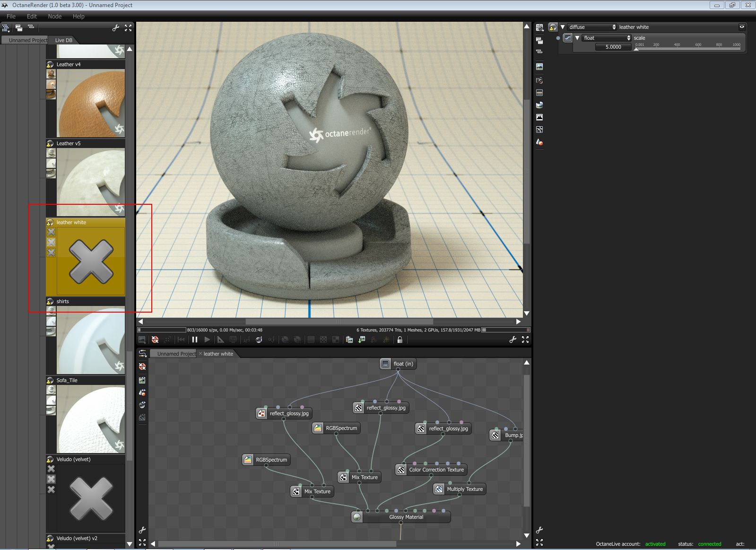Click the camera sphere icon in render toolbar

[x=259, y=340]
